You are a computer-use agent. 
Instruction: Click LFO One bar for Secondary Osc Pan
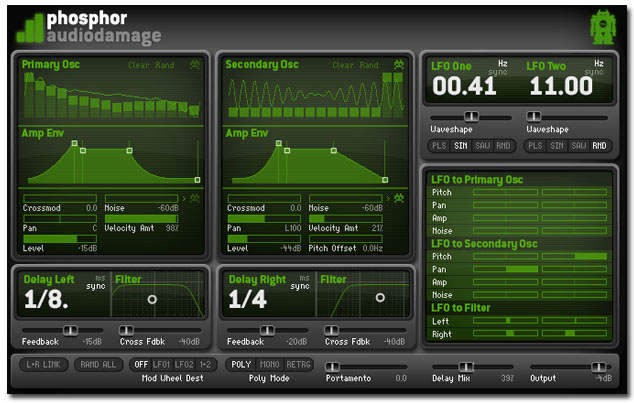pyautogui.click(x=505, y=269)
